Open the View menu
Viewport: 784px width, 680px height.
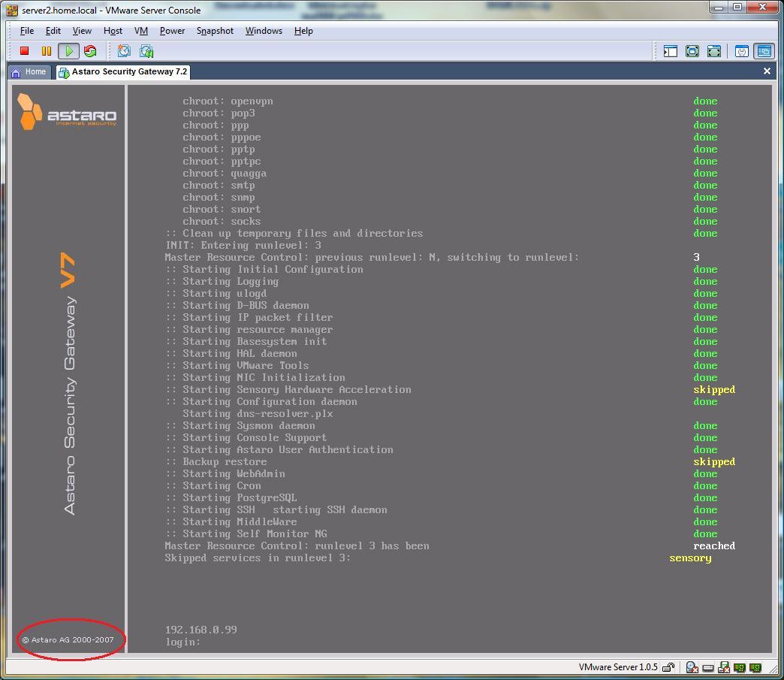click(82, 31)
